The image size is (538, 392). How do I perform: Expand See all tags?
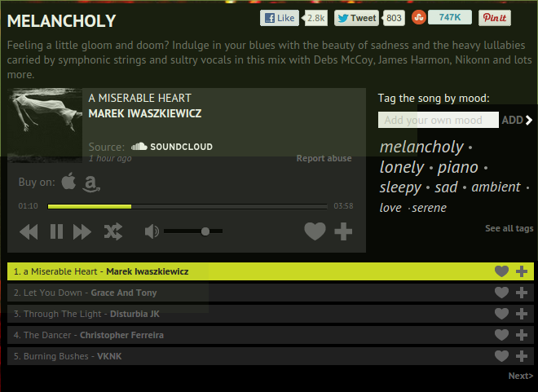point(509,228)
